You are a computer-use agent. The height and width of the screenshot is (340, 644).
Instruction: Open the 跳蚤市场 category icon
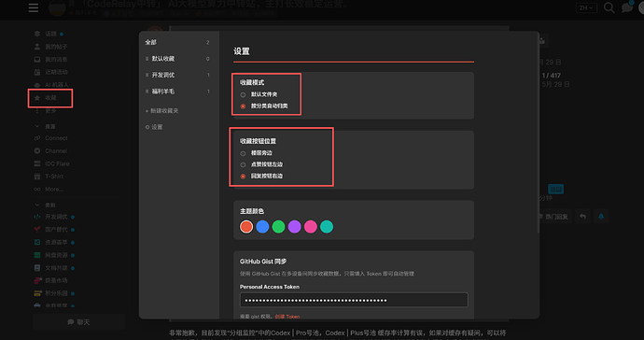click(x=37, y=280)
